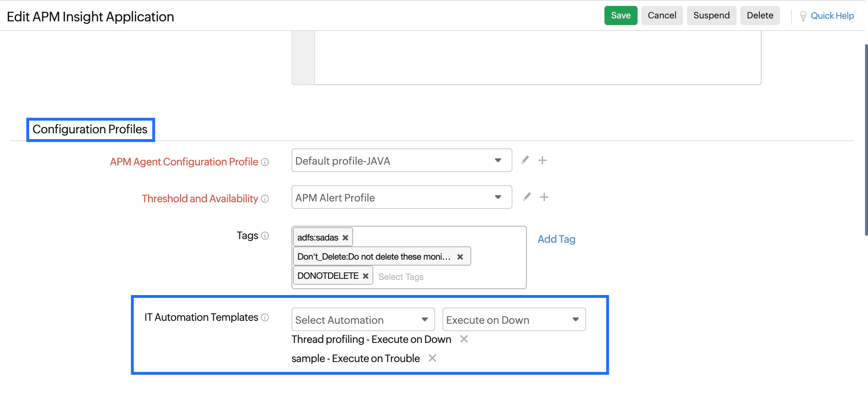Viewport: 868px width, 400px height.
Task: Show info for Threshold and Availability
Action: 265,199
